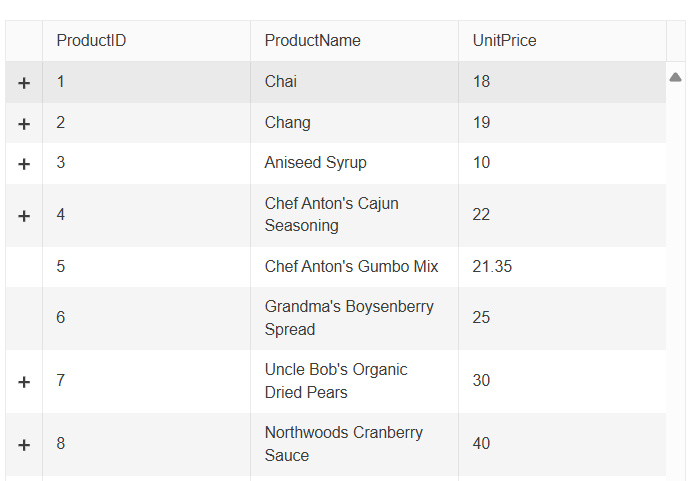
Task: Expand Uncle Bob's Organic Dried Pears row
Action: click(24, 382)
